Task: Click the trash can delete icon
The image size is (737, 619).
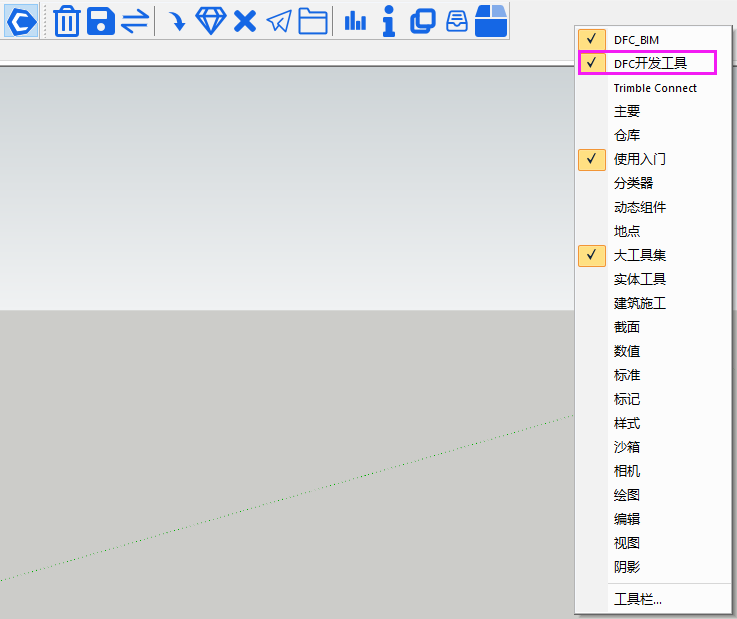Action: coord(67,21)
